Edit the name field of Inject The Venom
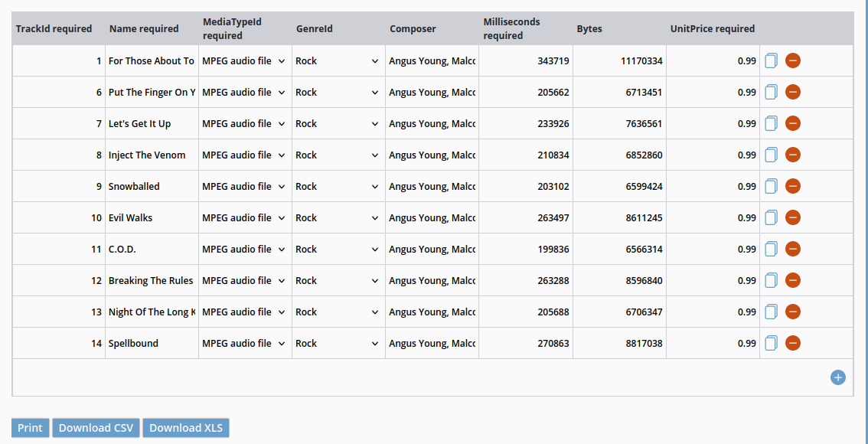Image resolution: width=868 pixels, height=444 pixels. [152, 155]
